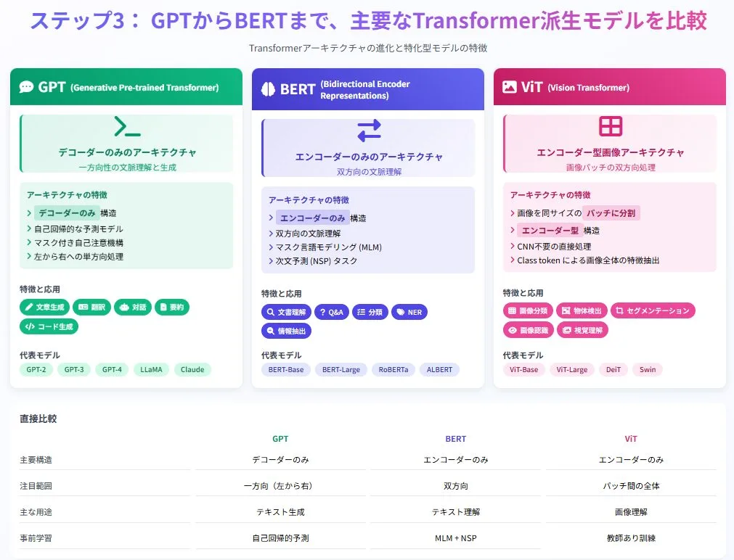
Task: Click the chat bubble icon beside GPT header
Action: pyautogui.click(x=27, y=87)
